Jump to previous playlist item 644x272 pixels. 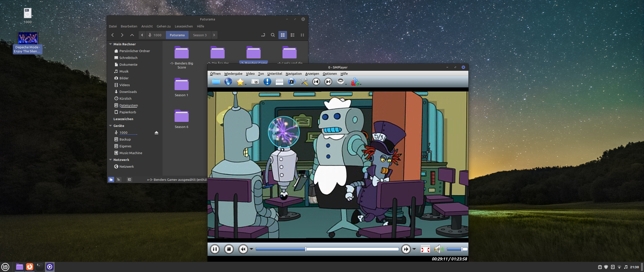pos(316,82)
